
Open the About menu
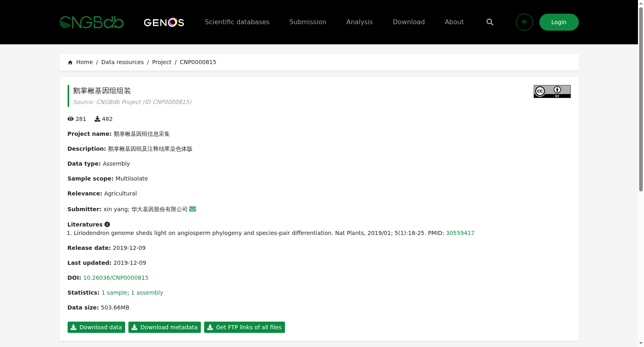(454, 22)
